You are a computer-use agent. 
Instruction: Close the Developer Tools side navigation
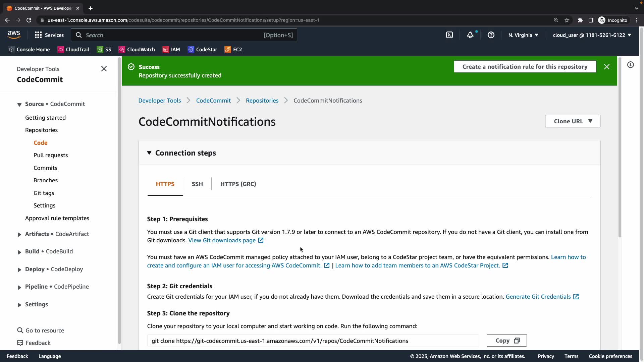104,69
